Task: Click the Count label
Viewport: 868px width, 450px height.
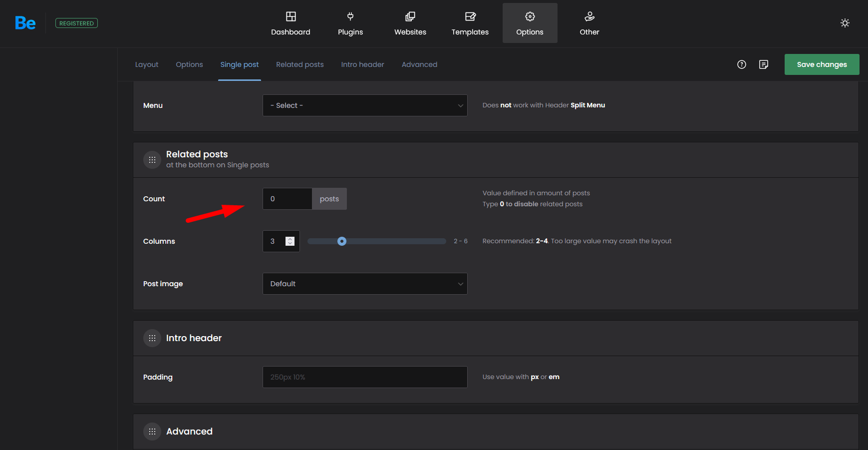Action: (154, 199)
